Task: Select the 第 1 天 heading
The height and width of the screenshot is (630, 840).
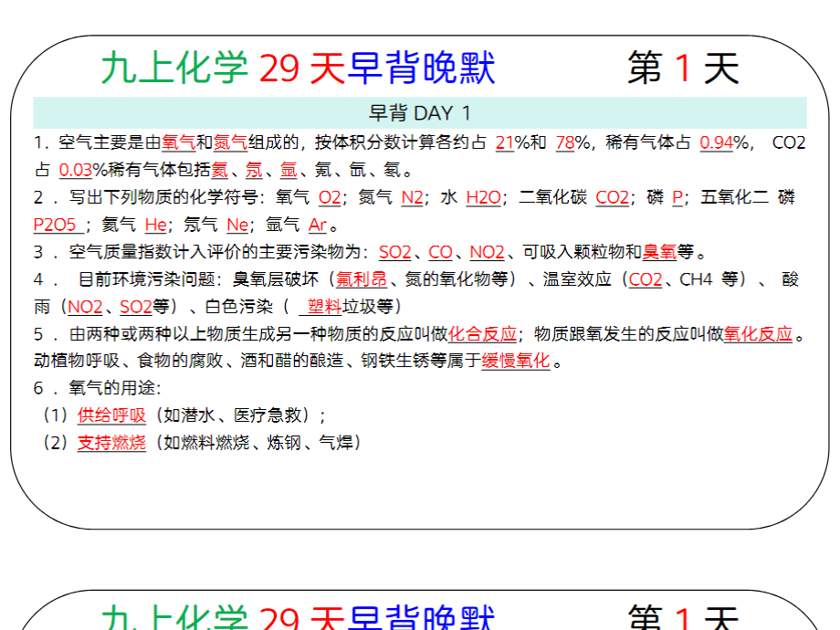Action: pos(682,67)
